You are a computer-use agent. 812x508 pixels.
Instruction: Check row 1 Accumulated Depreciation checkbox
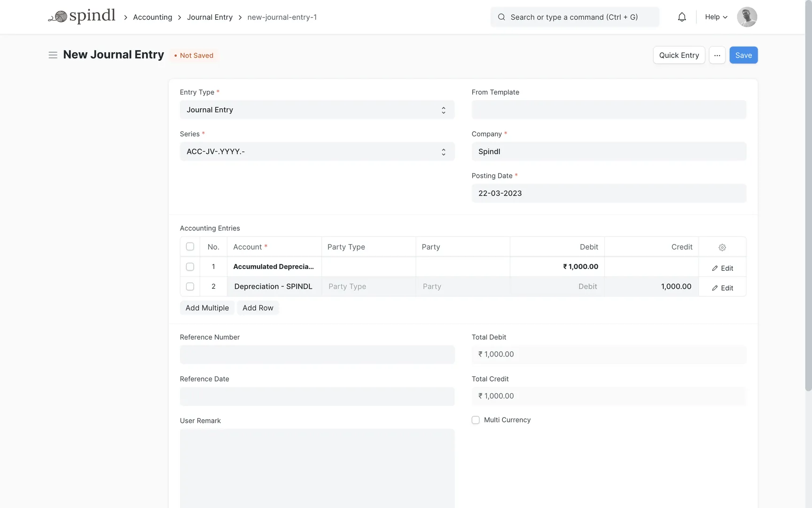pyautogui.click(x=190, y=267)
